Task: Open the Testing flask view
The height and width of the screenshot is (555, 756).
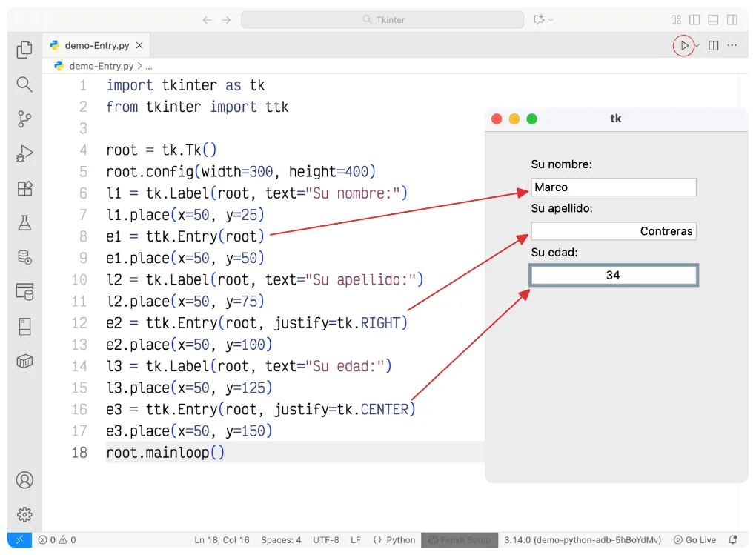Action: click(x=24, y=222)
